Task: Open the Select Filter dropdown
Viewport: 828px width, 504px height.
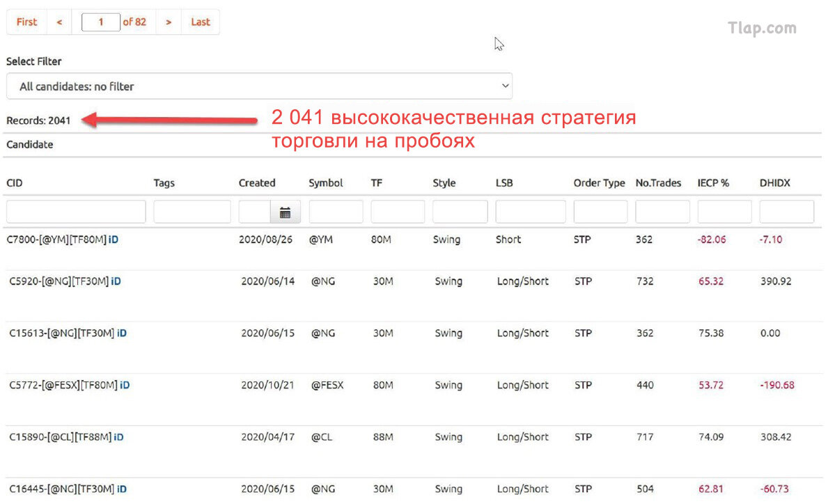Action: (x=259, y=86)
